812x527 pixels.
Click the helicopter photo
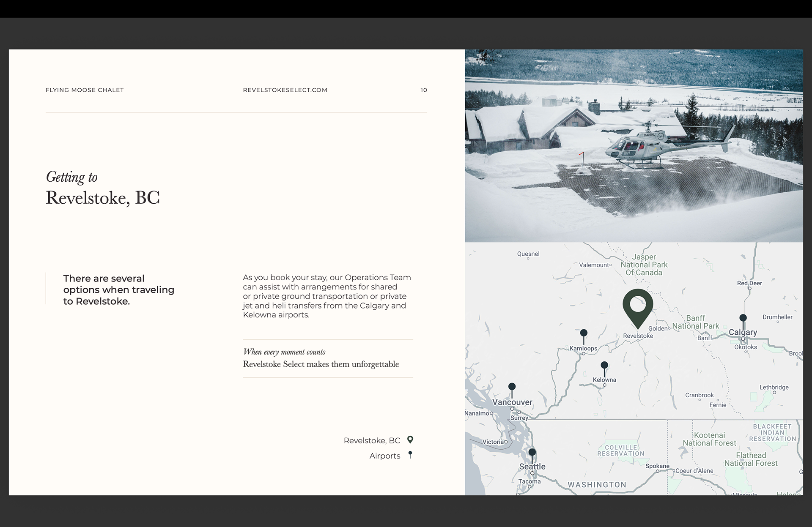click(634, 145)
